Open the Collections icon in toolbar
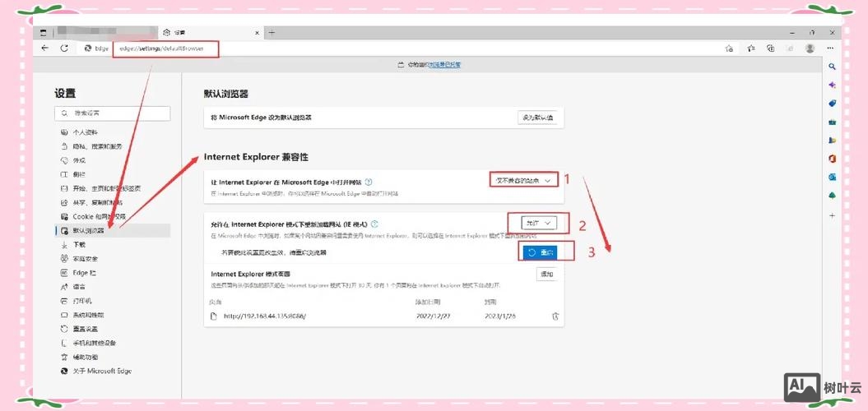The width and height of the screenshot is (868, 411). (x=768, y=48)
